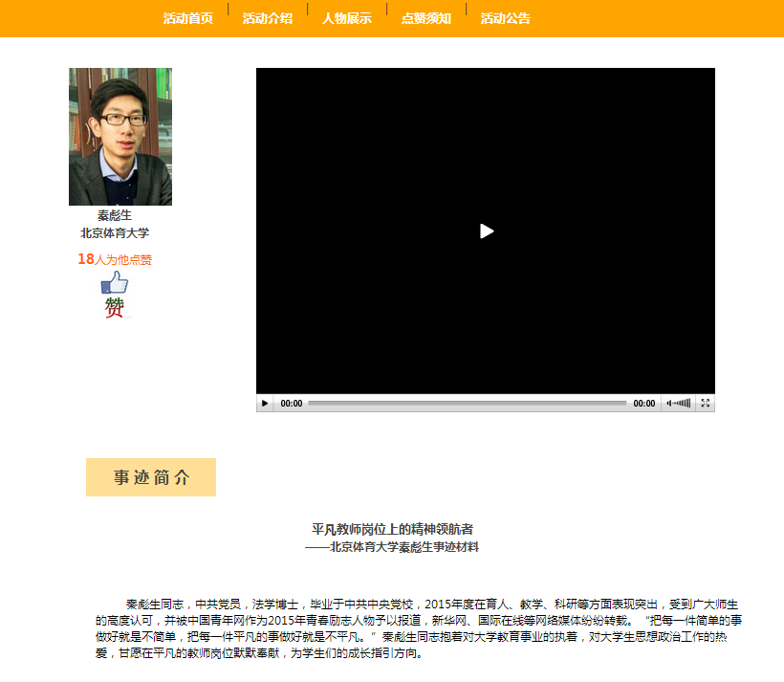Click the 事迹简介 section banner
Viewport: 784px width, 682px height.
click(150, 476)
